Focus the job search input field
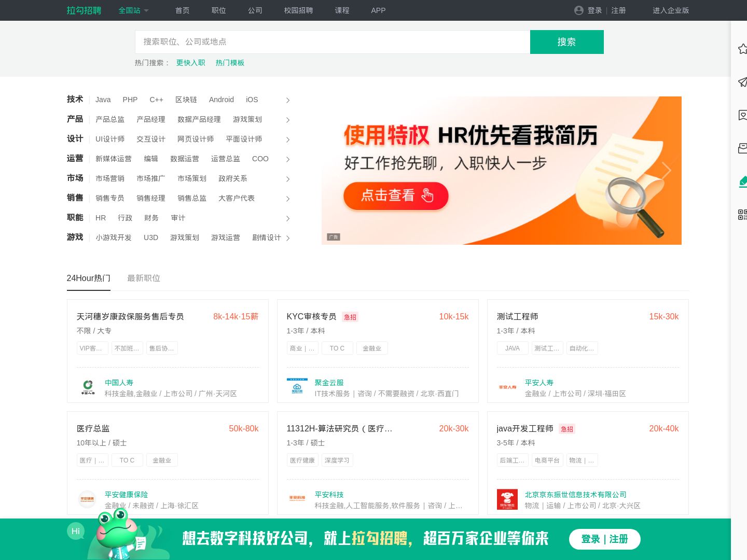Screen dimensions: 747x560 [333, 42]
